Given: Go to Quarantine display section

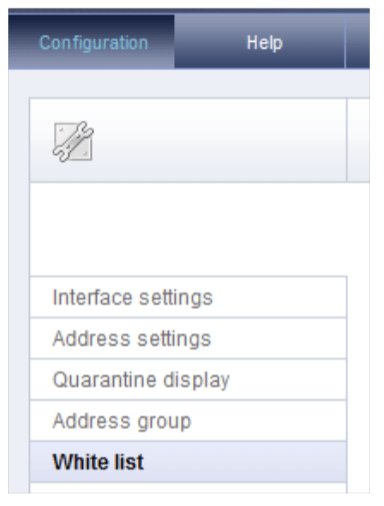Looking at the screenshot, I should tap(188, 380).
